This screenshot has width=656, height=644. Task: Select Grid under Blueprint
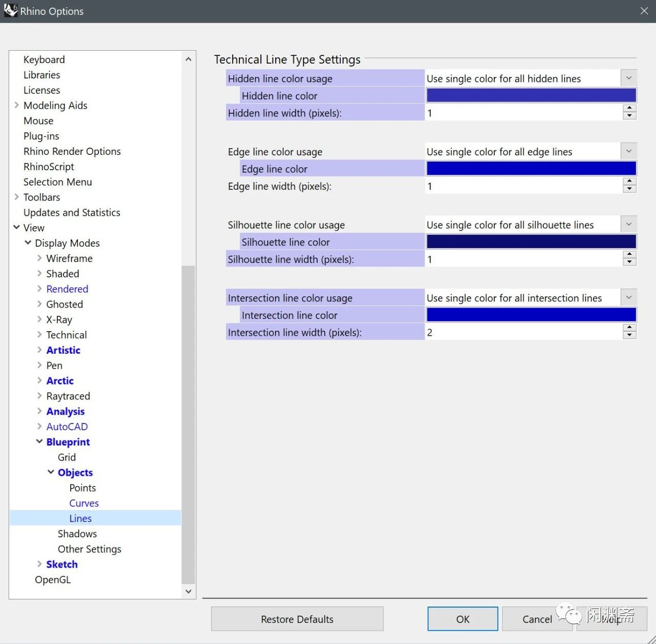pyautogui.click(x=67, y=457)
